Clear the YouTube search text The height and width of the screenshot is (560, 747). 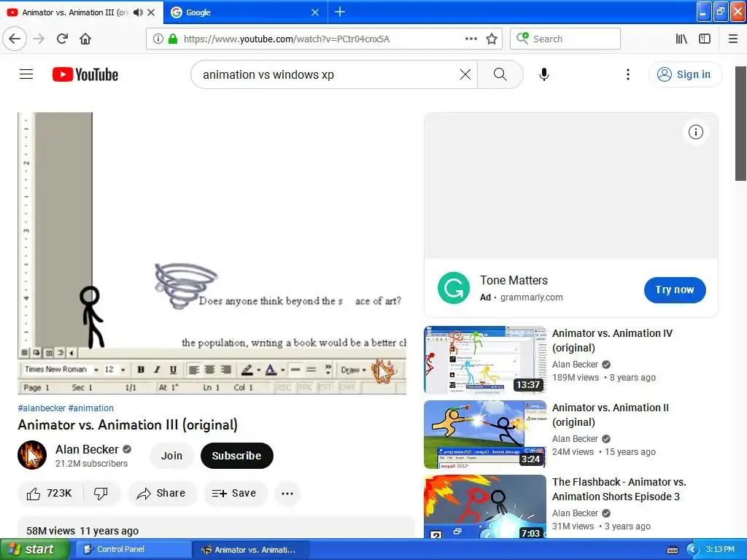(x=465, y=74)
